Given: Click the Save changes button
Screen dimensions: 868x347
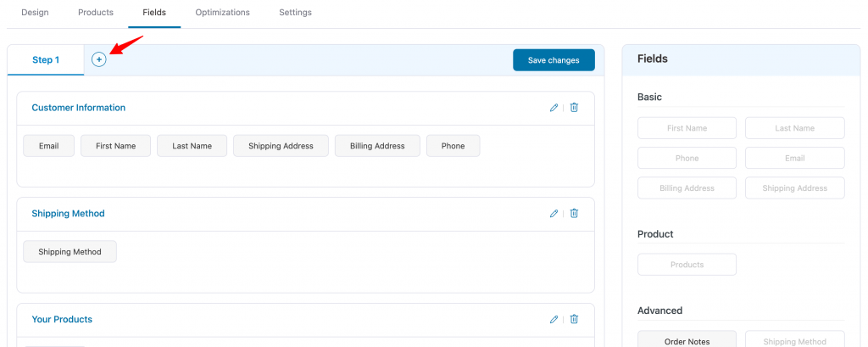Looking at the screenshot, I should [x=554, y=60].
